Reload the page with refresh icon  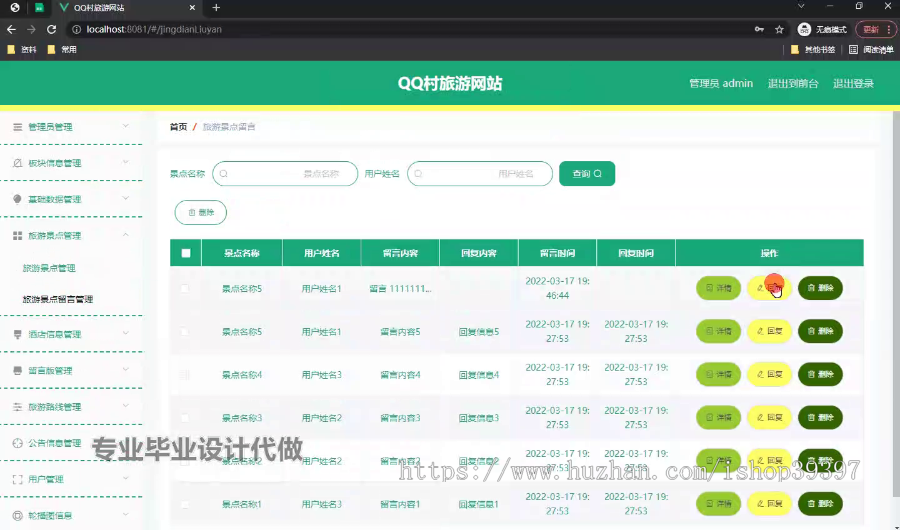point(52,29)
